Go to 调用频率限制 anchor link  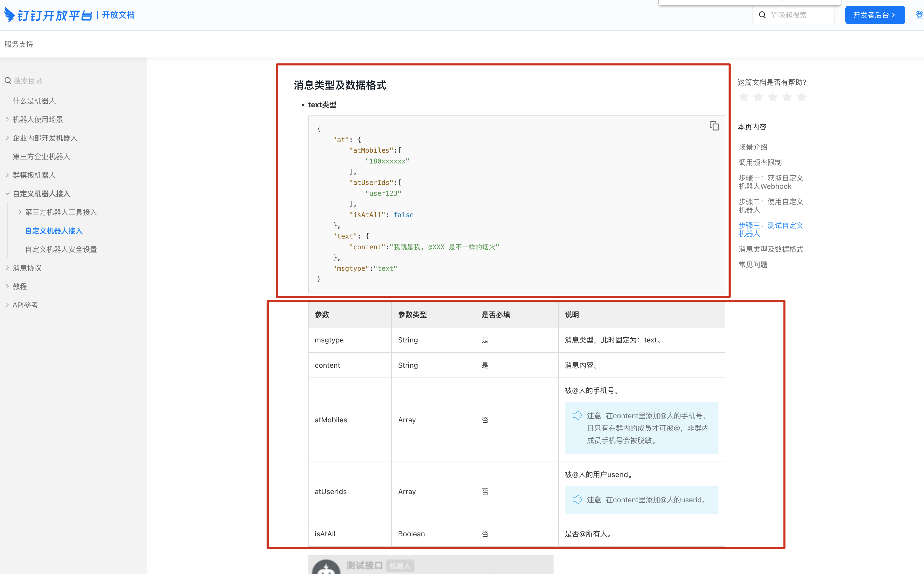coord(760,162)
